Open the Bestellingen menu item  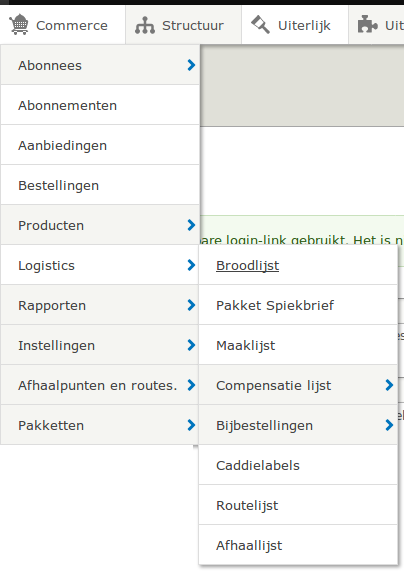(x=100, y=185)
